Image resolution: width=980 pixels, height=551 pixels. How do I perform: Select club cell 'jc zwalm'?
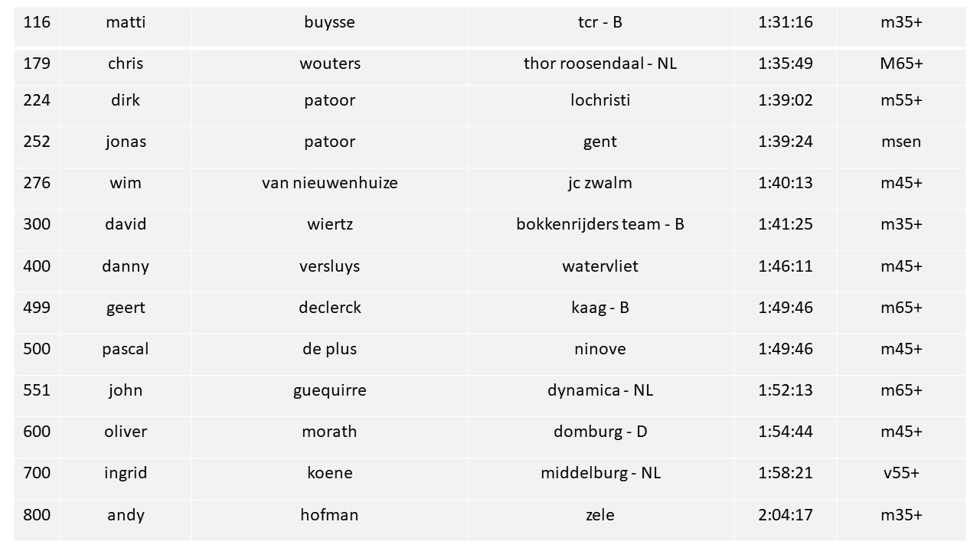[x=600, y=183]
